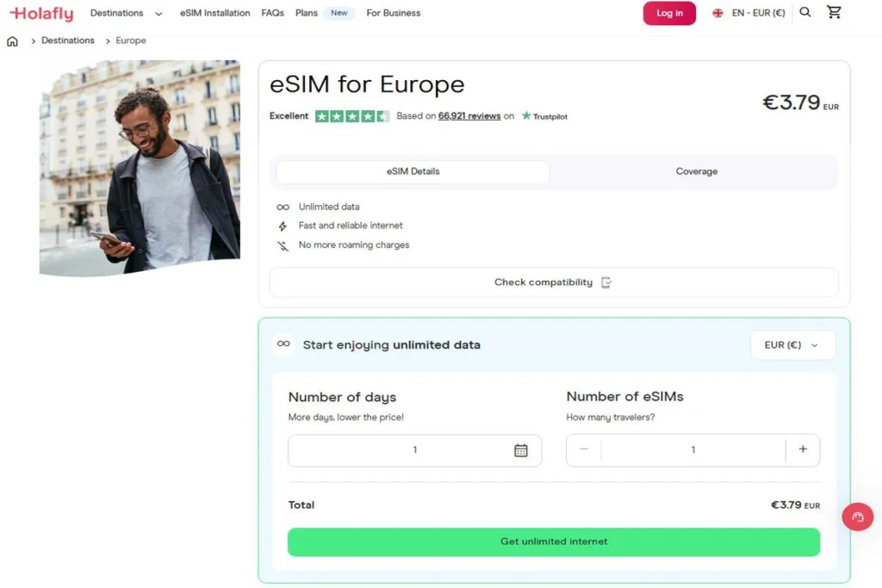Switch to the Coverage tab
This screenshot has height=588, width=882.
[x=696, y=171]
